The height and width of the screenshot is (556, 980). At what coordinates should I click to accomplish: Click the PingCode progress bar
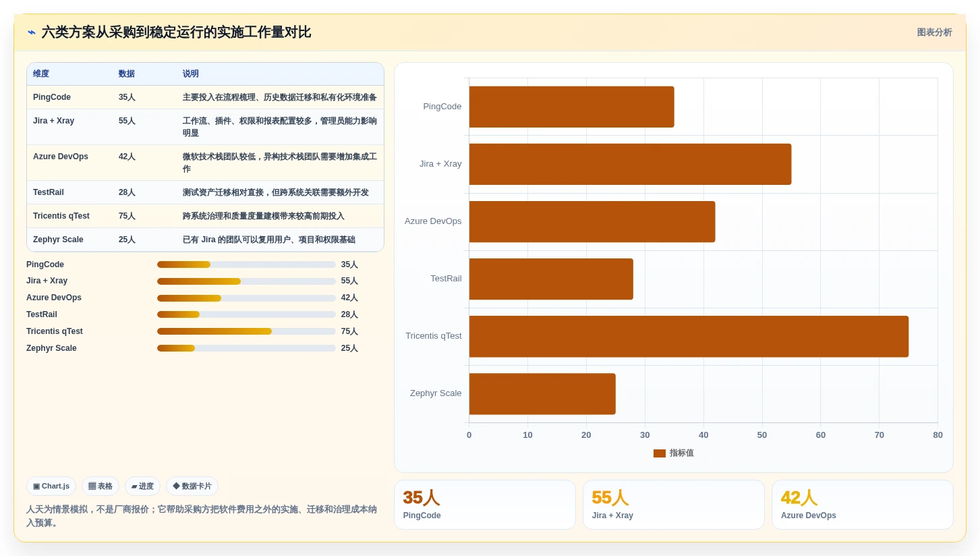[x=246, y=265]
